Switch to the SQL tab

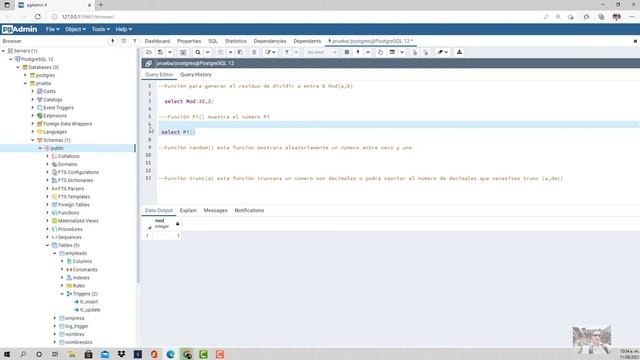pos(213,41)
